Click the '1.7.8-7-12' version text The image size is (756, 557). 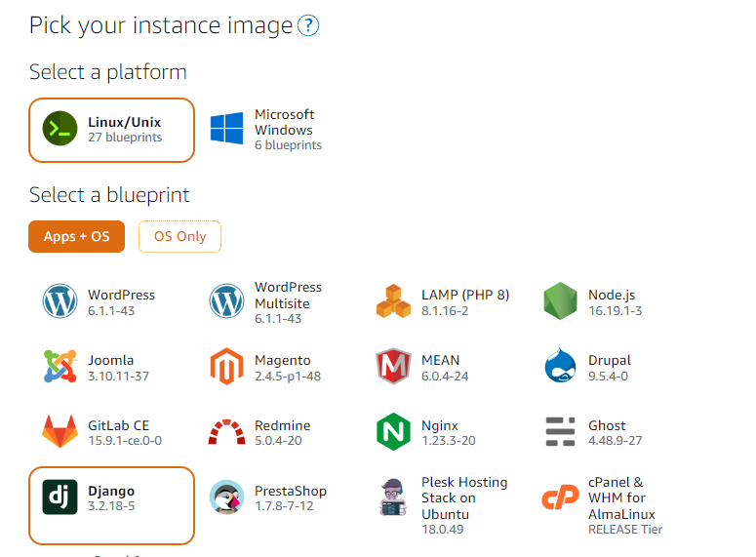pos(284,506)
